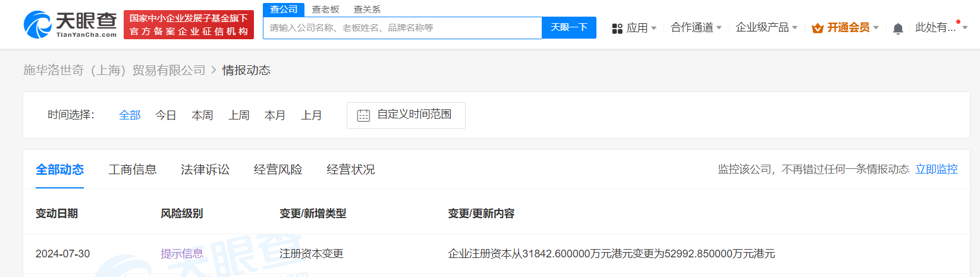Expand the 此处有... account dropdown
980x277 pixels.
[x=941, y=27]
